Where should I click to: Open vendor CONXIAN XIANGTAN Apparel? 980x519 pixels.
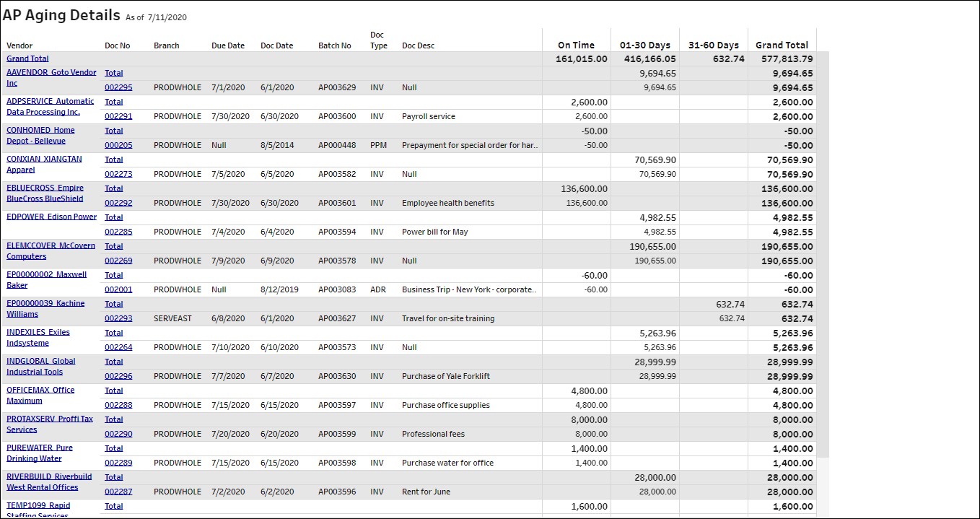coord(44,165)
